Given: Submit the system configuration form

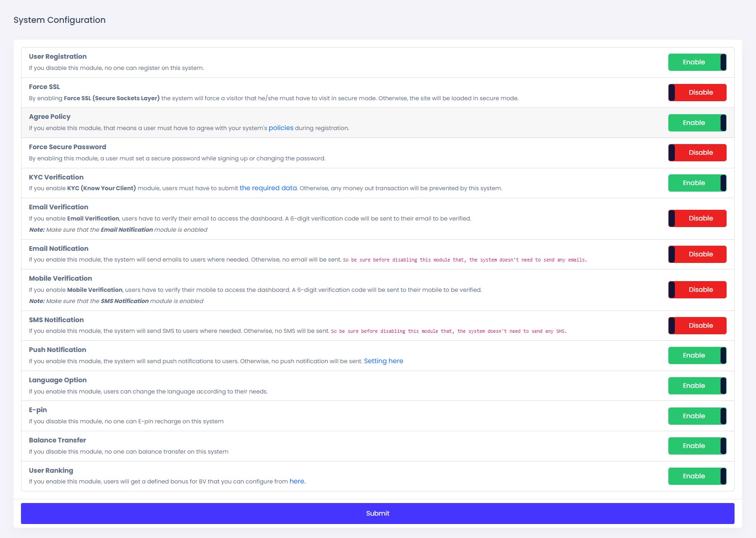Looking at the screenshot, I should pos(378,513).
